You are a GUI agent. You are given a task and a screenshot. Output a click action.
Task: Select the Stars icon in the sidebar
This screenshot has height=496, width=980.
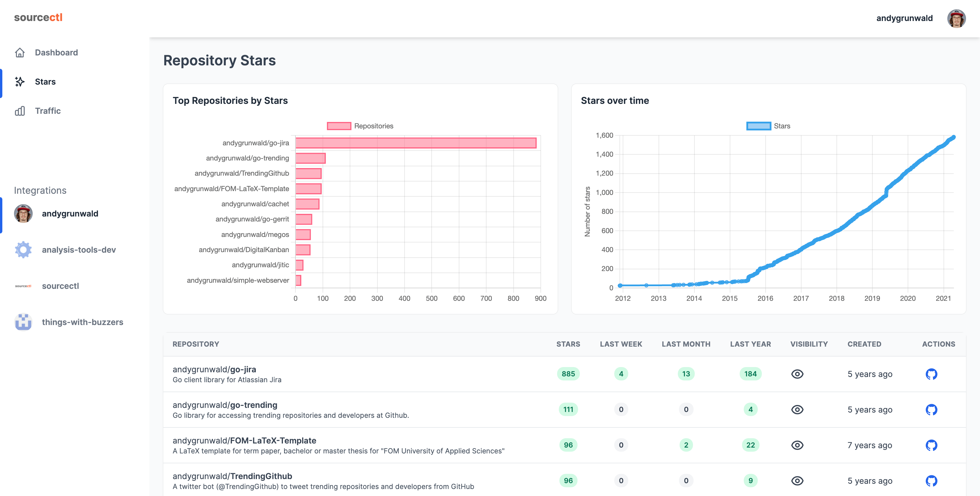(20, 81)
